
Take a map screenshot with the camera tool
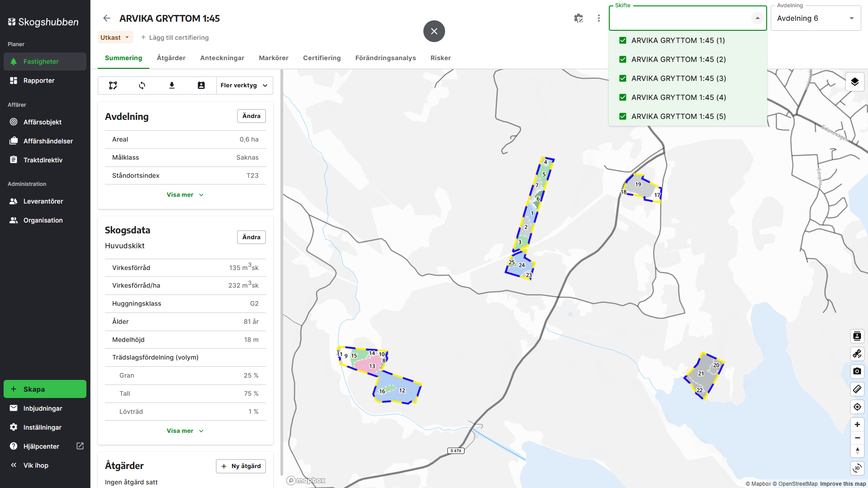coord(857,371)
